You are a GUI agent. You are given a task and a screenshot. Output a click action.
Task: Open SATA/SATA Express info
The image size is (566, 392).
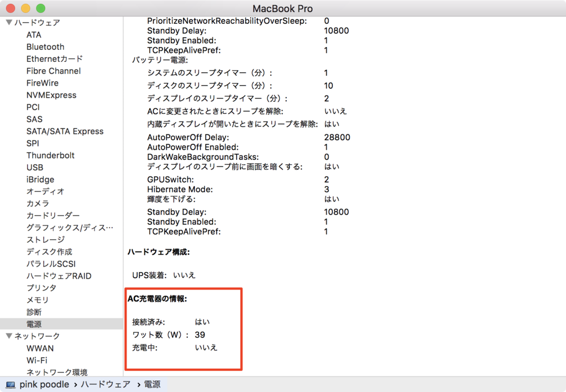(x=65, y=132)
